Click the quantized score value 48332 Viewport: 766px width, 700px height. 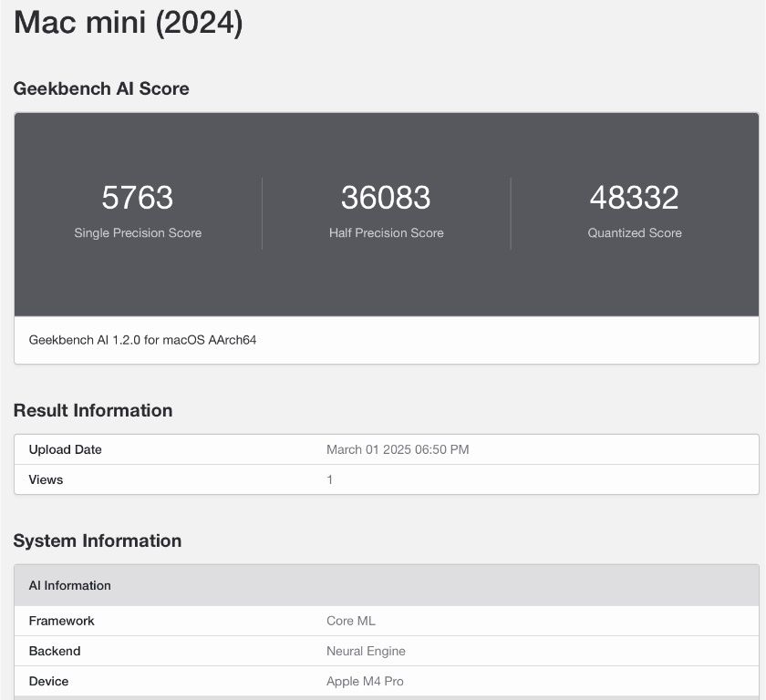click(634, 197)
